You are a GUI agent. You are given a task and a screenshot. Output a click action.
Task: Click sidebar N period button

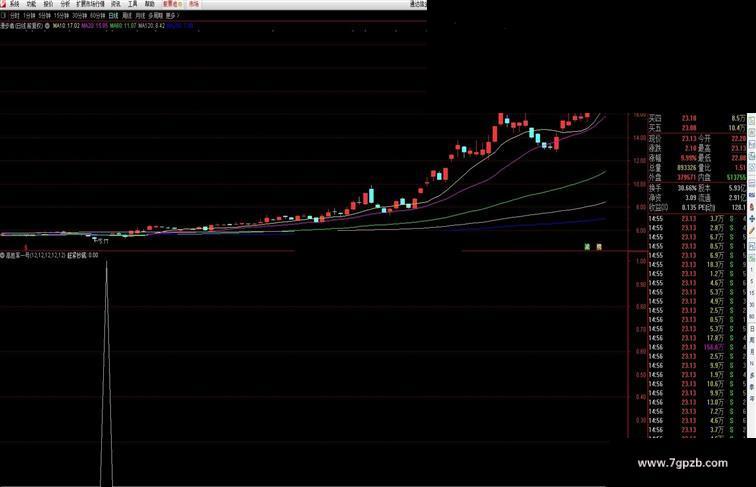pyautogui.click(x=752, y=363)
